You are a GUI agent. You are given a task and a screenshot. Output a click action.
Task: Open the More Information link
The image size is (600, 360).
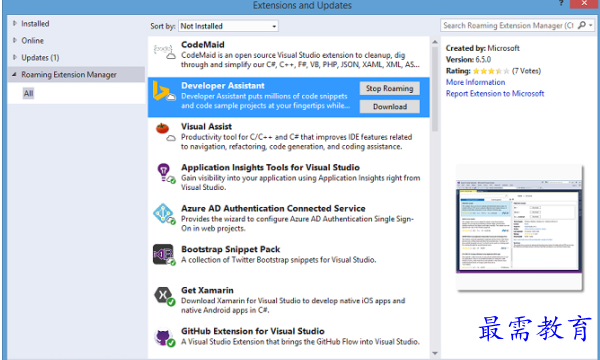pos(475,82)
